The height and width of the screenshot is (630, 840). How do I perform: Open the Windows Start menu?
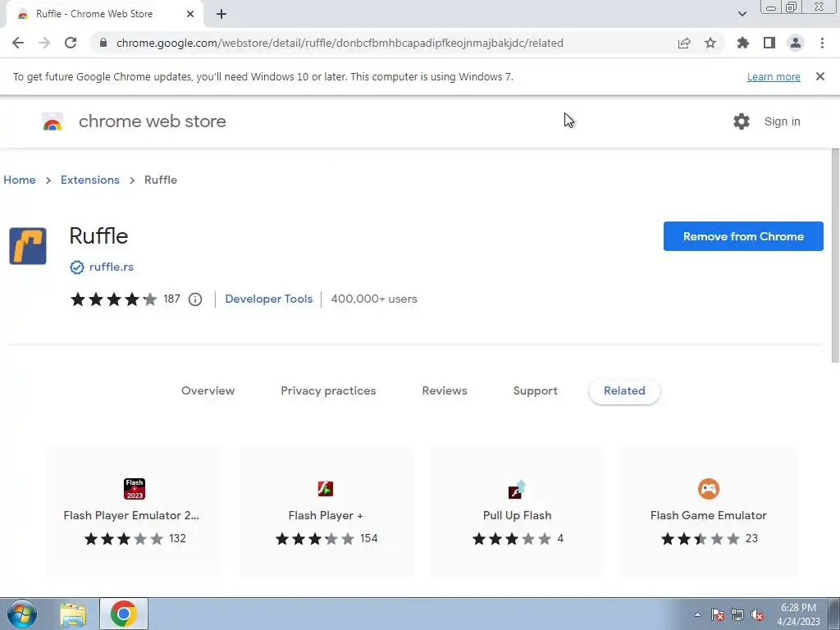coord(21,614)
